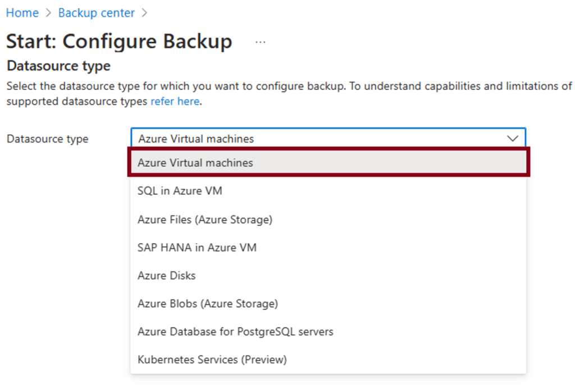Click breadcrumb separator arrow after Home

tap(48, 13)
